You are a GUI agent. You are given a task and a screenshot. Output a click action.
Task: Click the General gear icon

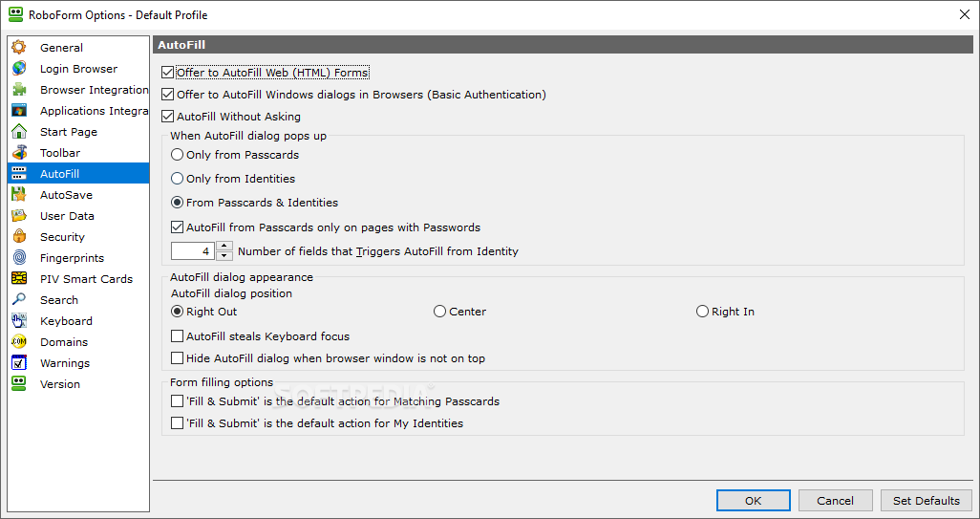click(19, 48)
